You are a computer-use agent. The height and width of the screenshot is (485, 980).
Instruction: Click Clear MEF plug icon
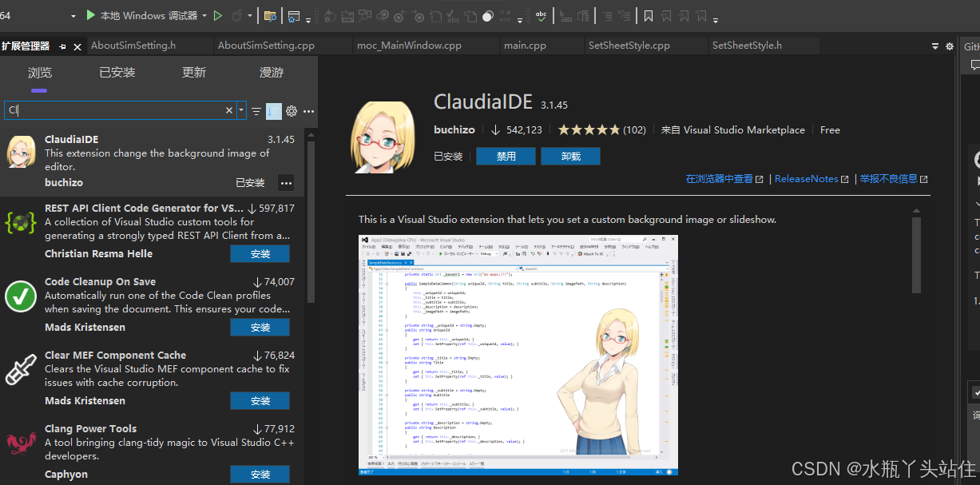tap(21, 370)
